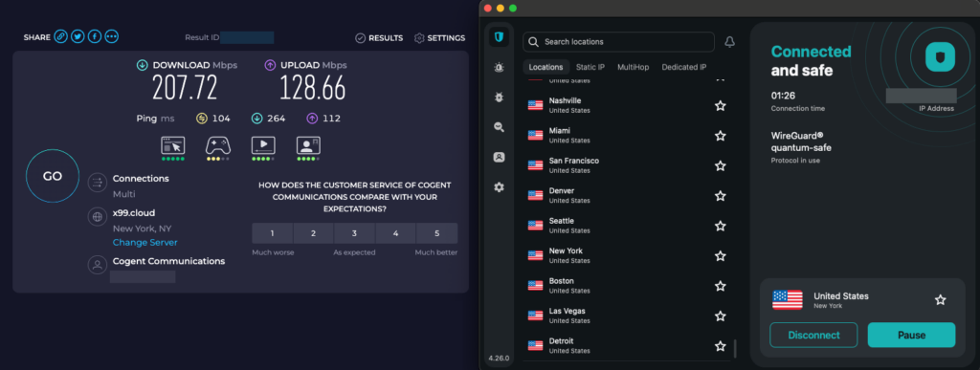
Task: Click the Cogent Communications user icon
Action: [x=97, y=265]
